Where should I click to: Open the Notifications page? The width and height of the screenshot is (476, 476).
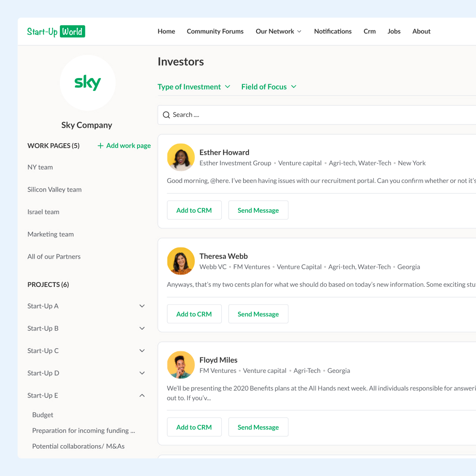(x=333, y=31)
